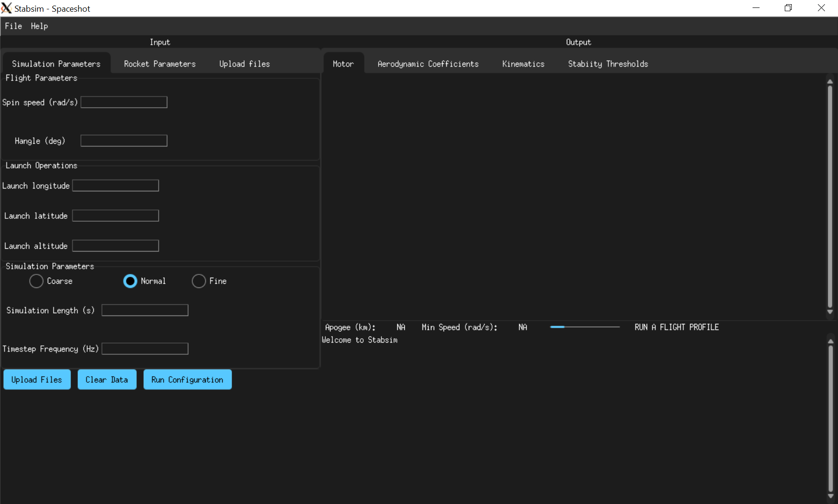The height and width of the screenshot is (504, 838).
Task: Click the flight profile progress bar
Action: (x=585, y=327)
